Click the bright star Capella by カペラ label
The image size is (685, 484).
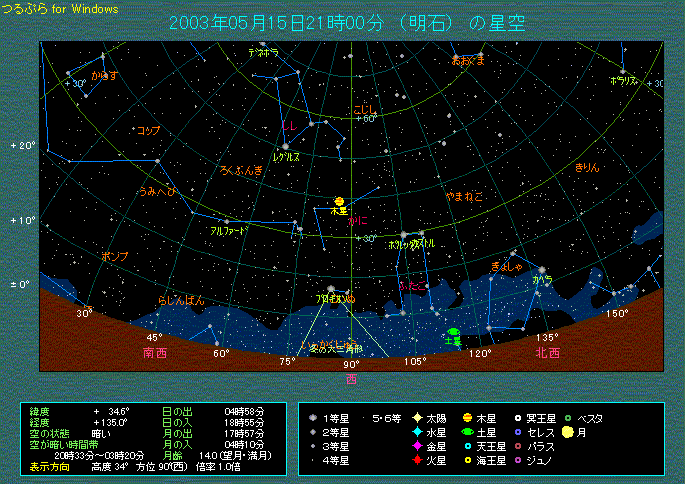[542, 270]
